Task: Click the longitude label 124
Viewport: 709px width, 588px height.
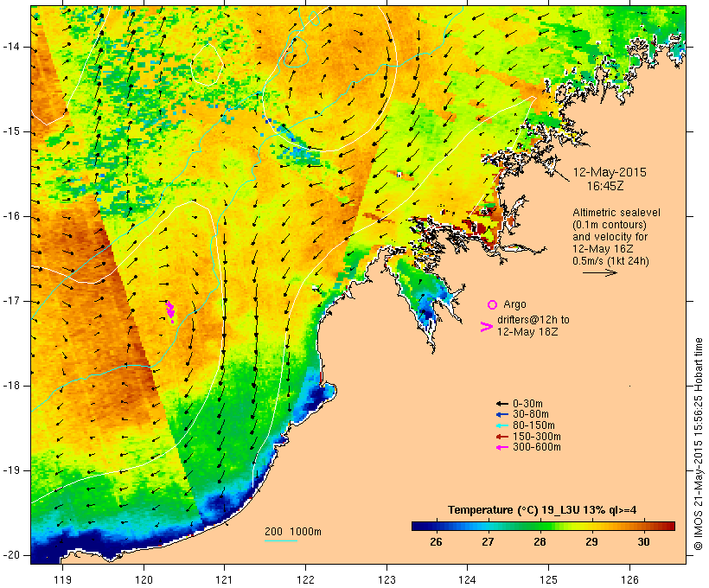Action: pos(468,579)
